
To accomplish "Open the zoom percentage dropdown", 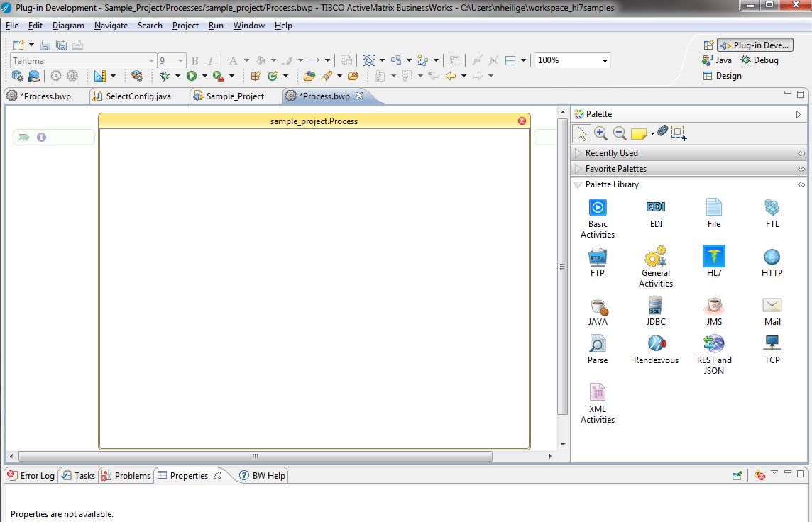I will coord(605,61).
